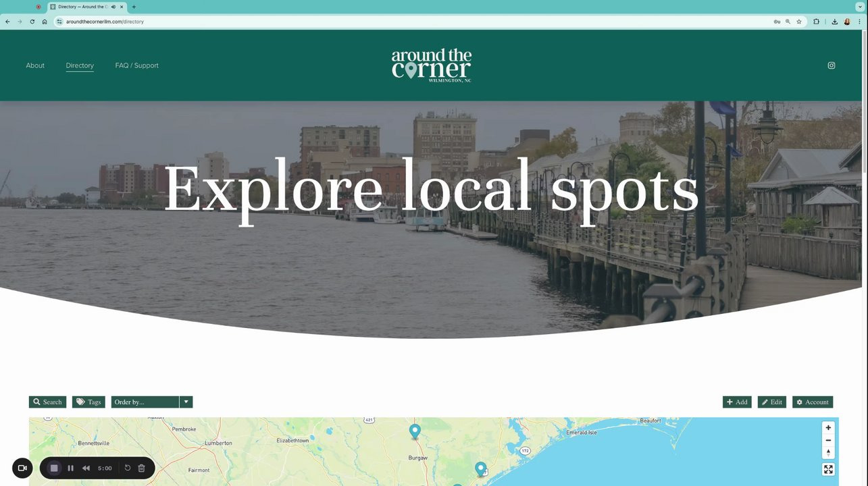Go to the About page
The height and width of the screenshot is (486, 868).
pos(35,65)
